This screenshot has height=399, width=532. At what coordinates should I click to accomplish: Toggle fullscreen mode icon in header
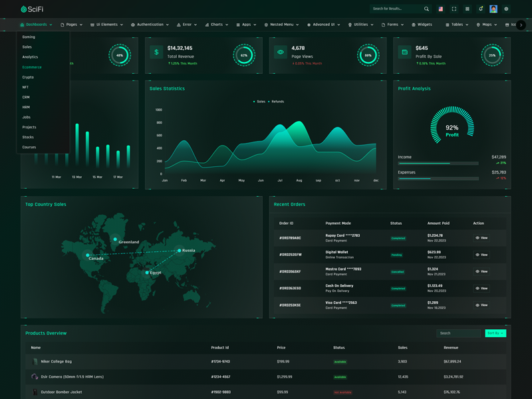[x=454, y=9]
